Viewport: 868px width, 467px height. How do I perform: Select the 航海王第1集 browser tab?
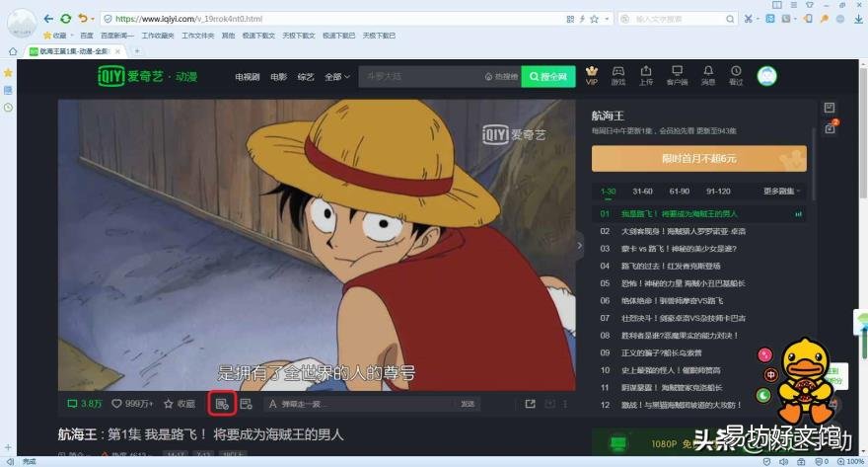point(75,51)
